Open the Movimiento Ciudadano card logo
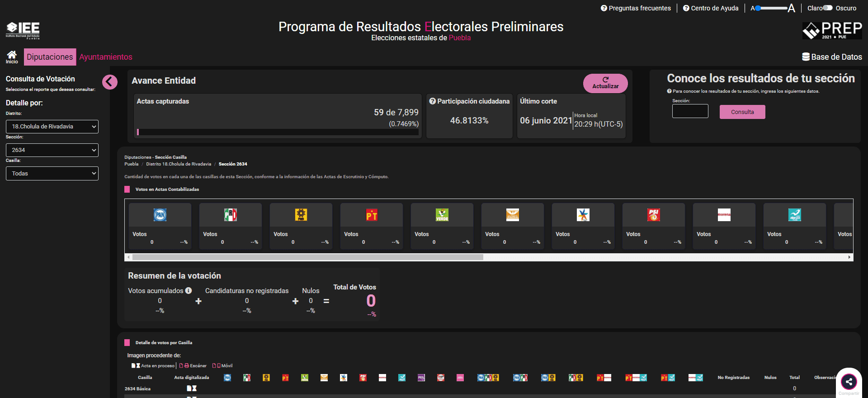The height and width of the screenshot is (398, 868). coord(513,215)
